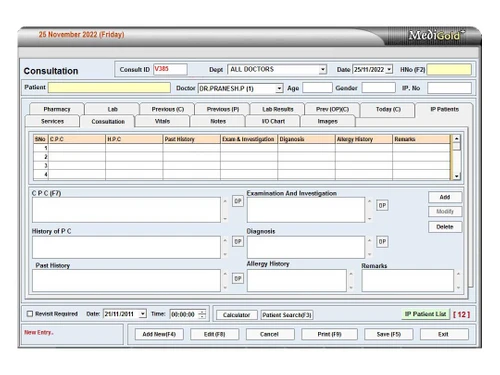Screen dimensions: 500x375
Task: Click the Cancel button
Action: 269,334
